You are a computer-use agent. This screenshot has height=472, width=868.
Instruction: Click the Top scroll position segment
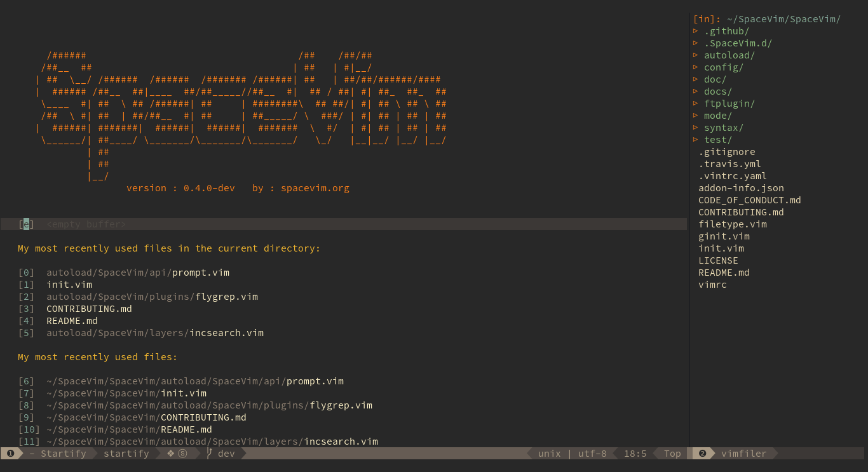tap(672, 454)
